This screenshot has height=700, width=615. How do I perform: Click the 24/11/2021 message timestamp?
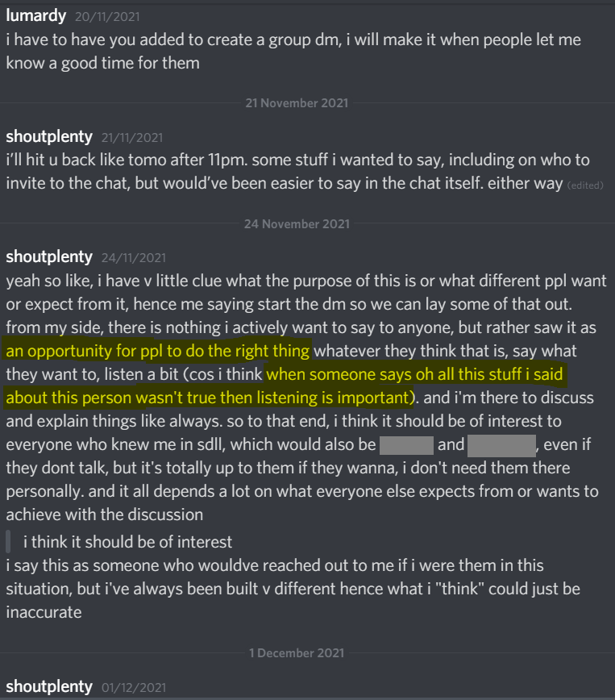(134, 258)
